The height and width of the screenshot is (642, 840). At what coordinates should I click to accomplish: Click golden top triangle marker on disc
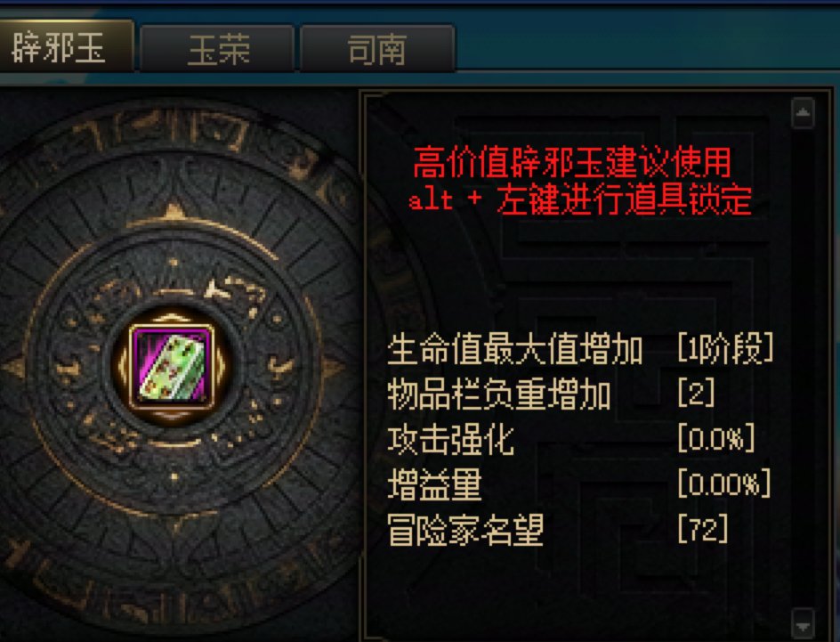[173, 211]
